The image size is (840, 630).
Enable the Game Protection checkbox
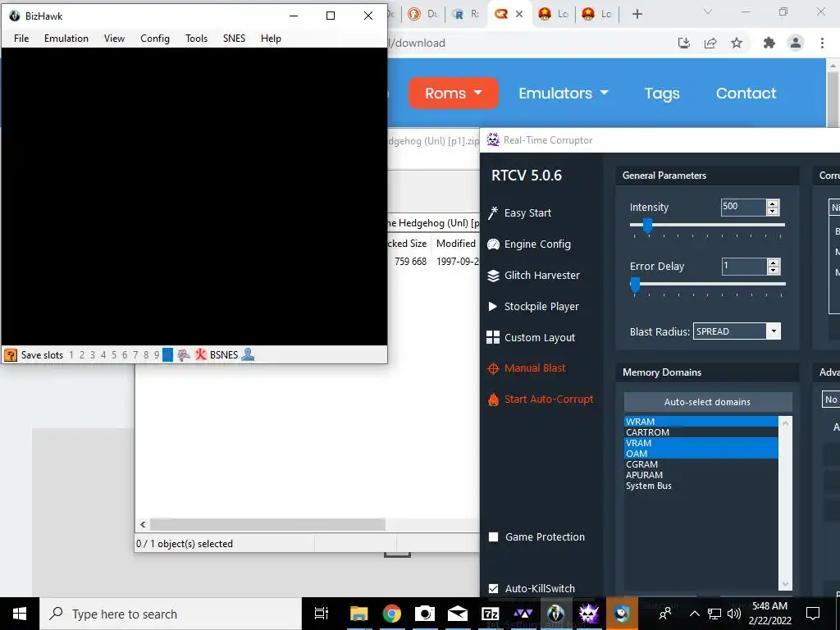click(493, 536)
